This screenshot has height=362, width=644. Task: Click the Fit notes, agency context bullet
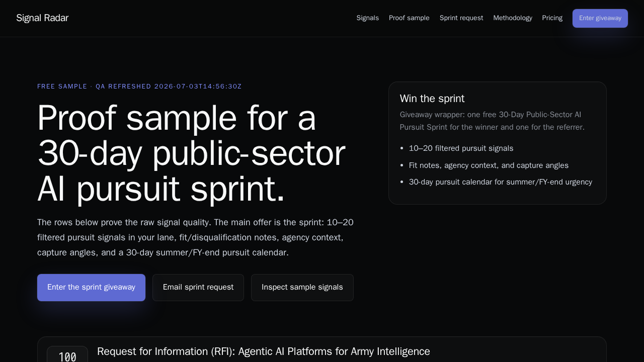pyautogui.click(x=489, y=165)
